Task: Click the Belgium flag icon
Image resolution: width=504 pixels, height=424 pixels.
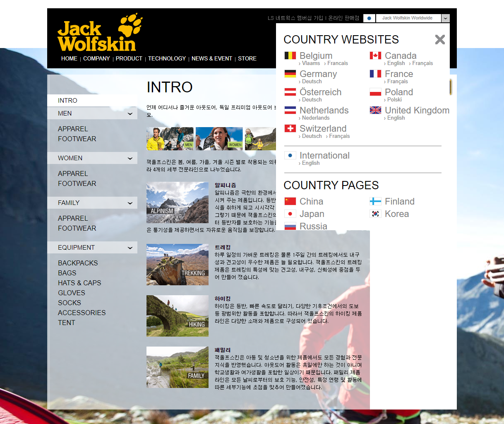Action: (x=290, y=55)
